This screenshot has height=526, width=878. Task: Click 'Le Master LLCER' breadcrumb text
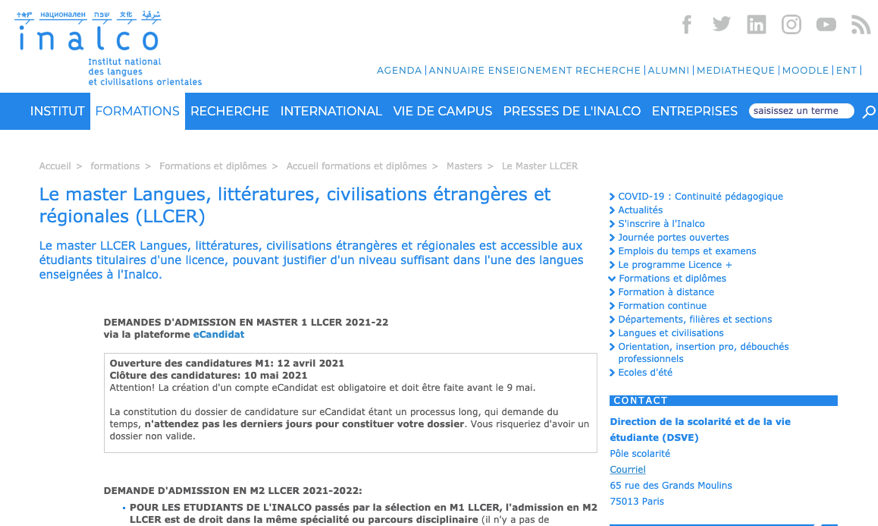point(540,166)
